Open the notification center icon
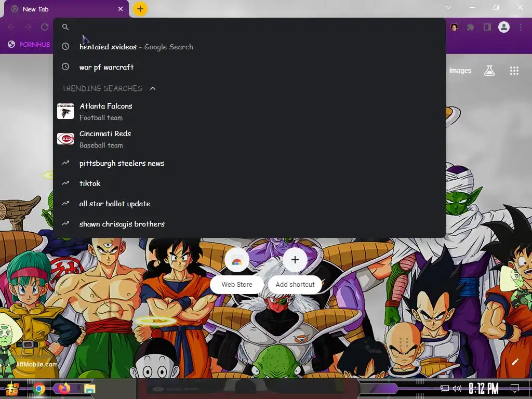The image size is (532, 399). [515, 389]
